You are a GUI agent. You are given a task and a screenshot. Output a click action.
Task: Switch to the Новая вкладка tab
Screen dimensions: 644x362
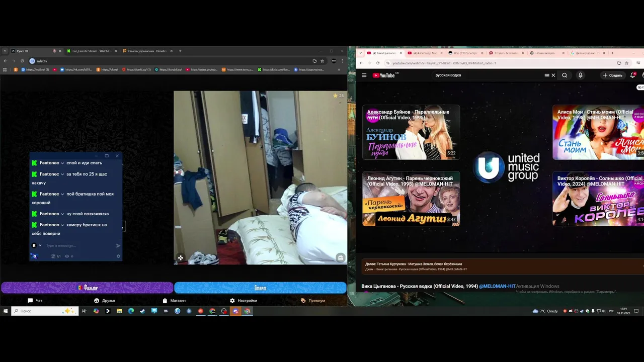pyautogui.click(x=546, y=53)
